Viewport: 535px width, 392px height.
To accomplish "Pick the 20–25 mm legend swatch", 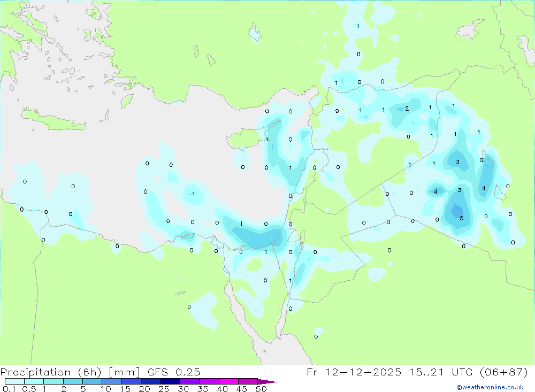I will [151, 381].
